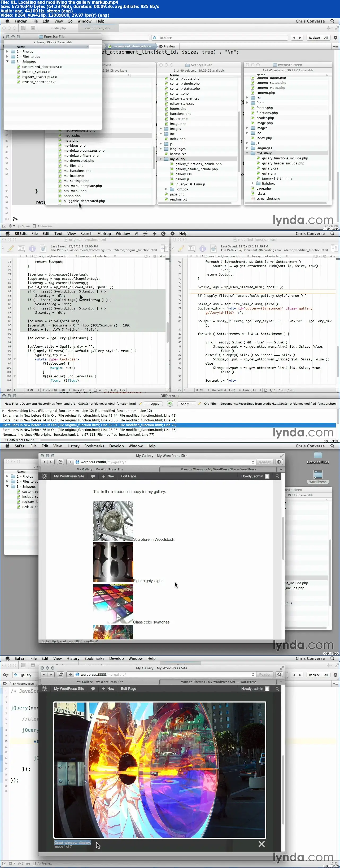Open BBEdit's Search menu
340x868 pixels.
[86, 234]
